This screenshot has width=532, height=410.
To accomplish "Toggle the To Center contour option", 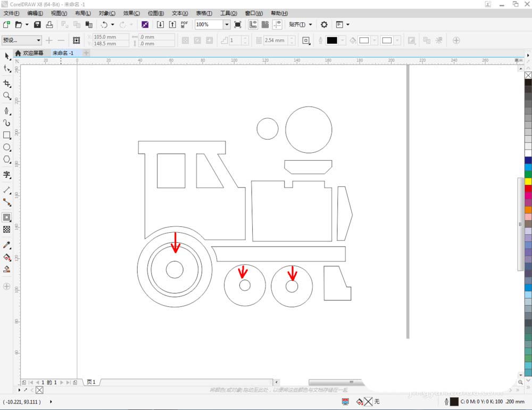I will [x=185, y=40].
